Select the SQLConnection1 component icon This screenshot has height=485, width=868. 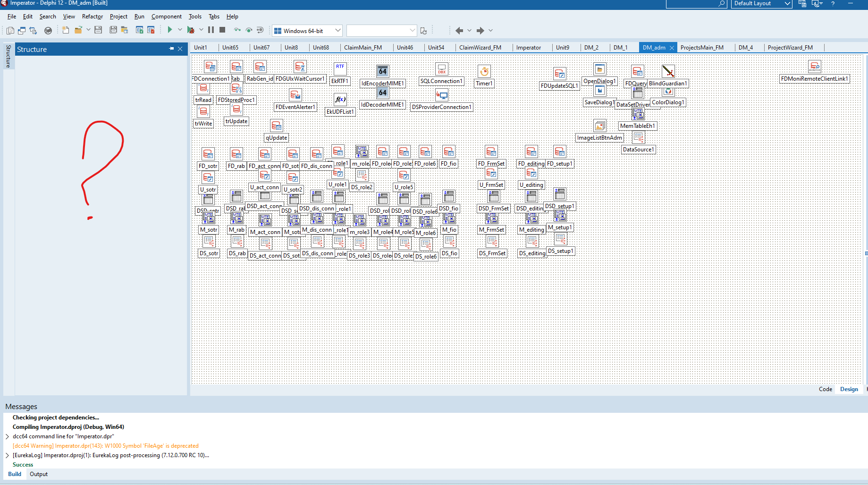pyautogui.click(x=441, y=70)
